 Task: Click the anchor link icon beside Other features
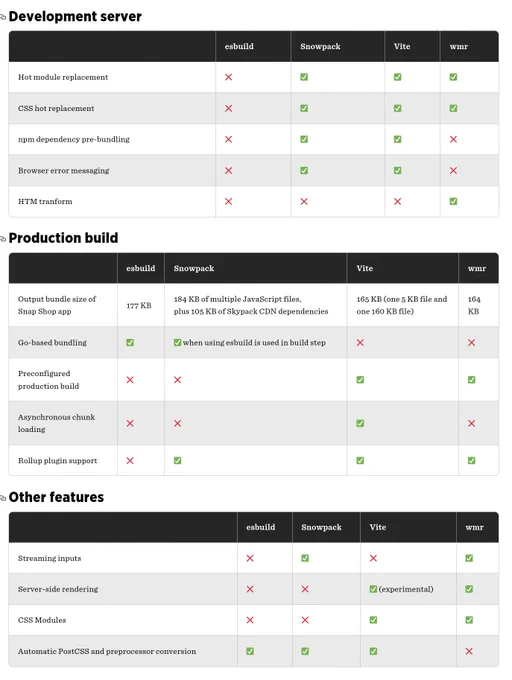tap(3, 498)
